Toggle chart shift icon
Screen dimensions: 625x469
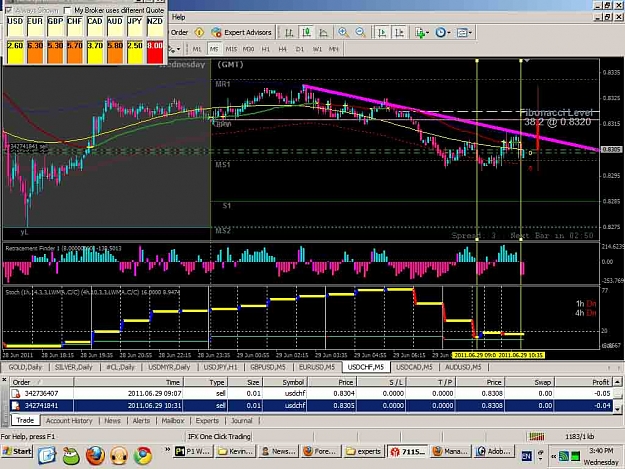[399, 33]
